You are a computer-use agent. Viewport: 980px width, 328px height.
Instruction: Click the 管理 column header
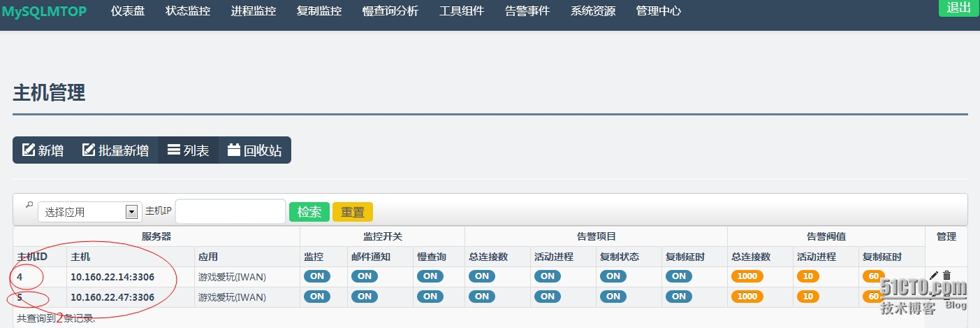[x=946, y=236]
